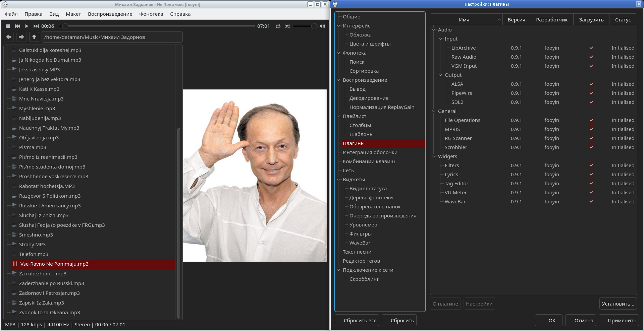Click the folder path input field

pyautogui.click(x=112, y=37)
